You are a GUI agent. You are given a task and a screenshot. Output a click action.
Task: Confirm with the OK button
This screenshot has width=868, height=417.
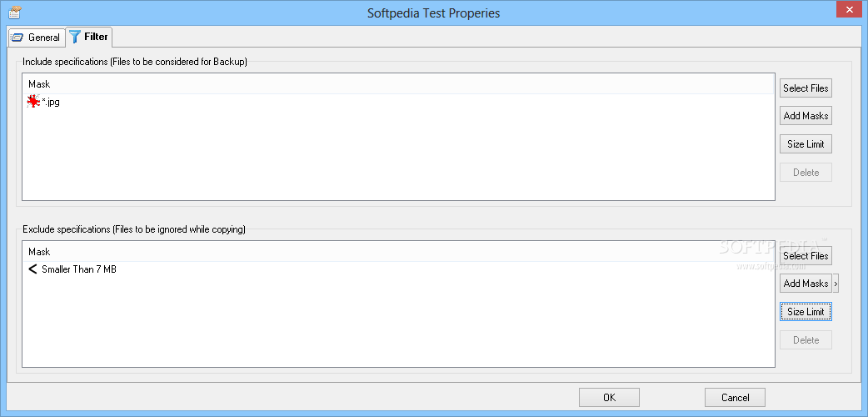click(x=609, y=398)
